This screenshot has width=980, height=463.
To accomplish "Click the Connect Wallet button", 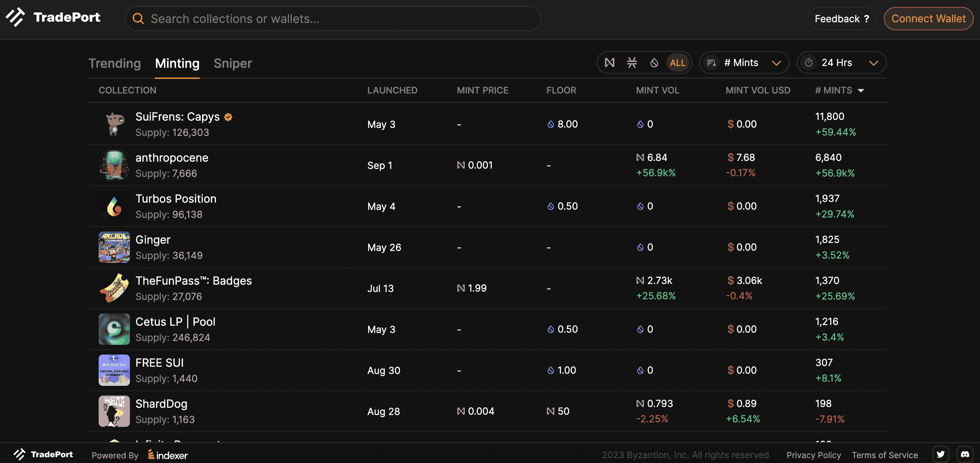I will [928, 19].
